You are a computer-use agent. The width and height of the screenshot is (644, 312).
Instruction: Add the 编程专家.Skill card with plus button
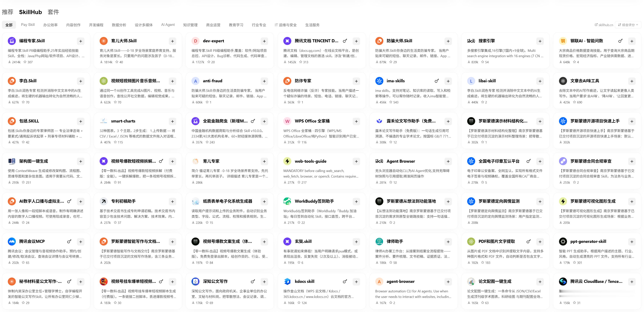[80, 41]
